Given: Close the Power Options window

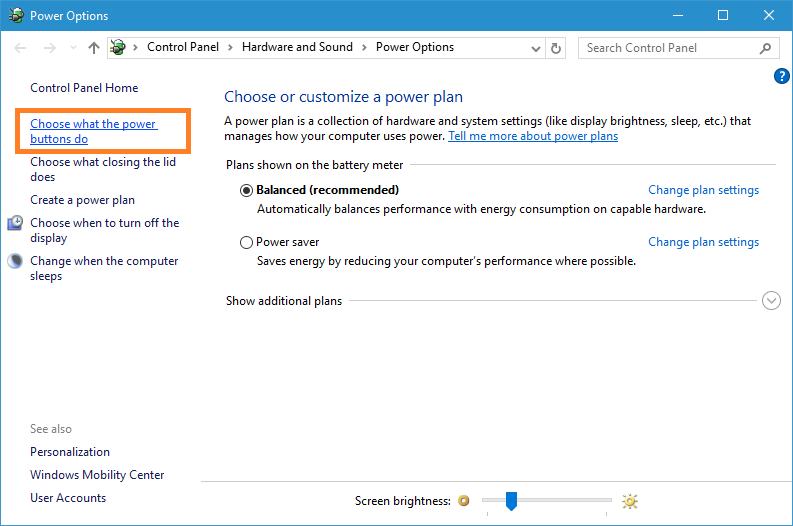Looking at the screenshot, I should click(x=769, y=15).
